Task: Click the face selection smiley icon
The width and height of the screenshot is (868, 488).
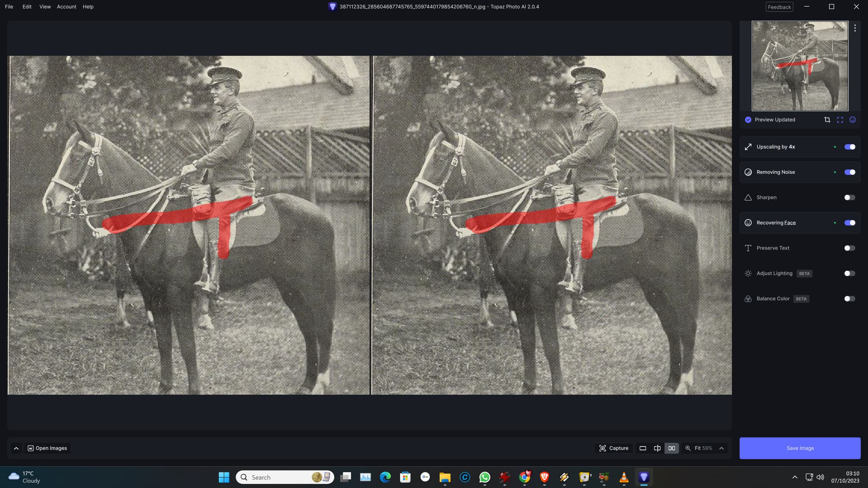Action: (853, 120)
